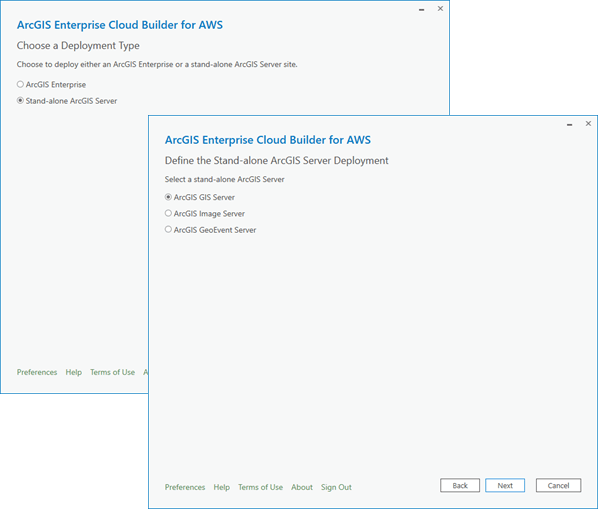Click the Back button

point(460,485)
